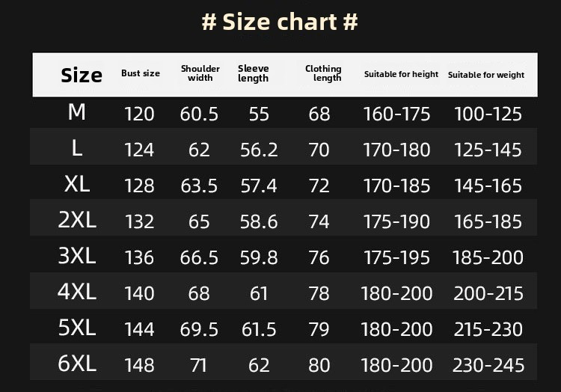Click the 6XL size row label

(77, 364)
